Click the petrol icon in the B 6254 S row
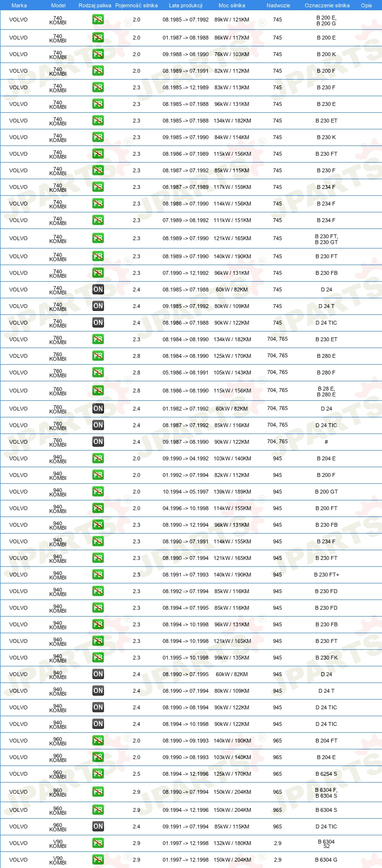Image resolution: width=382 pixels, height=868 pixels. 98,774
